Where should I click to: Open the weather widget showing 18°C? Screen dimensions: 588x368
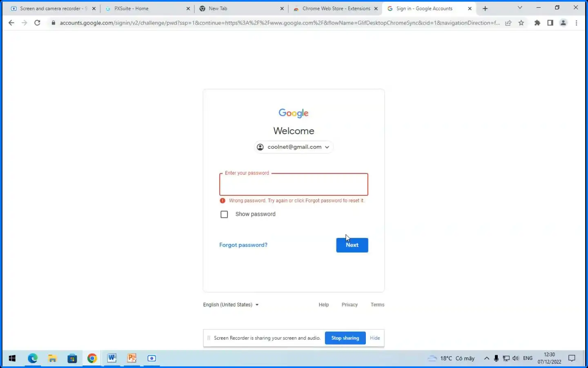[x=451, y=359]
